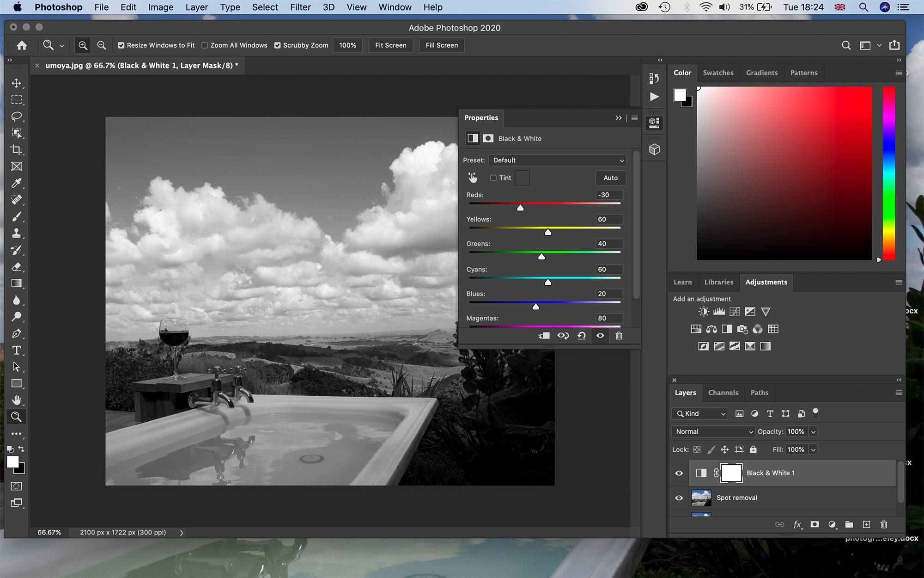
Task: Enable the Tint checkbox
Action: click(493, 178)
